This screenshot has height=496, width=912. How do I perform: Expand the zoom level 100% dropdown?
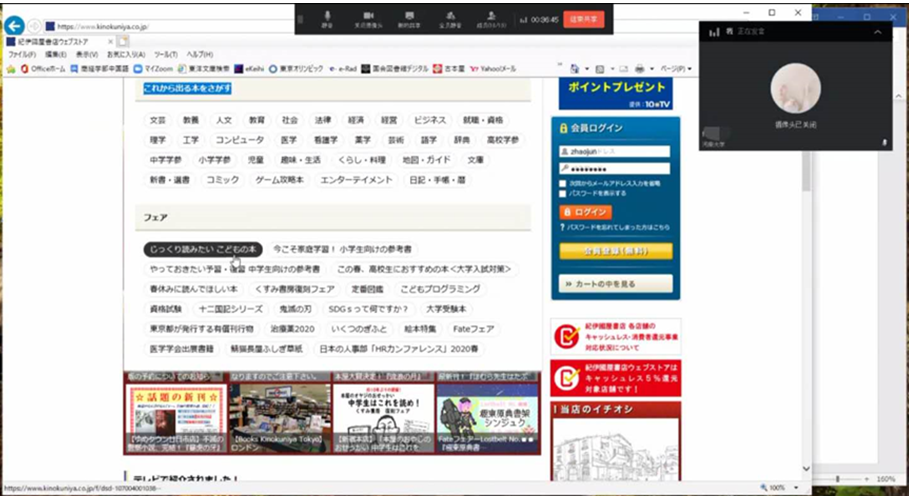(794, 488)
